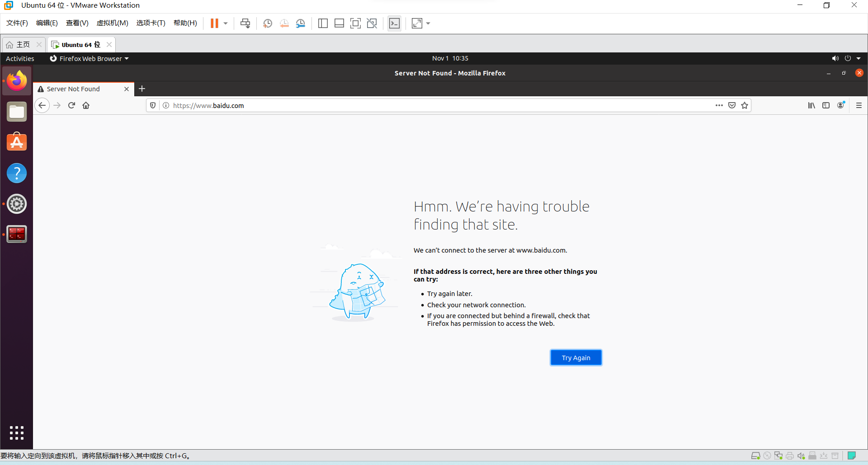This screenshot has width=868, height=465.
Task: Toggle VMware full screen mode
Action: (355, 23)
